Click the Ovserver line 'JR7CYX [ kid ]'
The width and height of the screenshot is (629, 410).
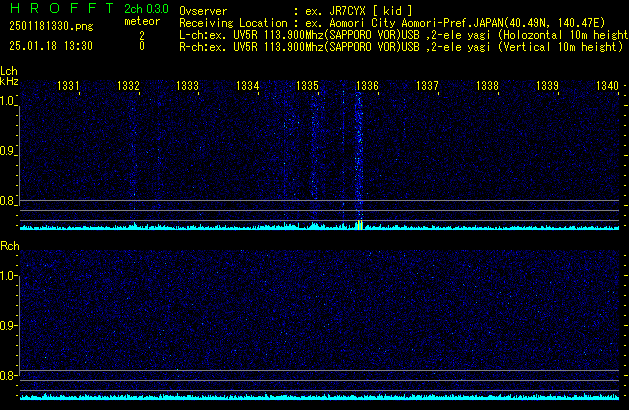click(296, 11)
